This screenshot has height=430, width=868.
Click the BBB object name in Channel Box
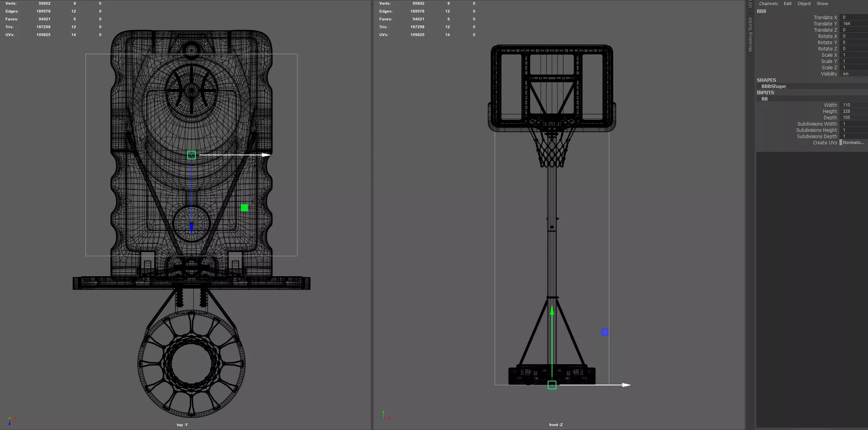tap(761, 11)
